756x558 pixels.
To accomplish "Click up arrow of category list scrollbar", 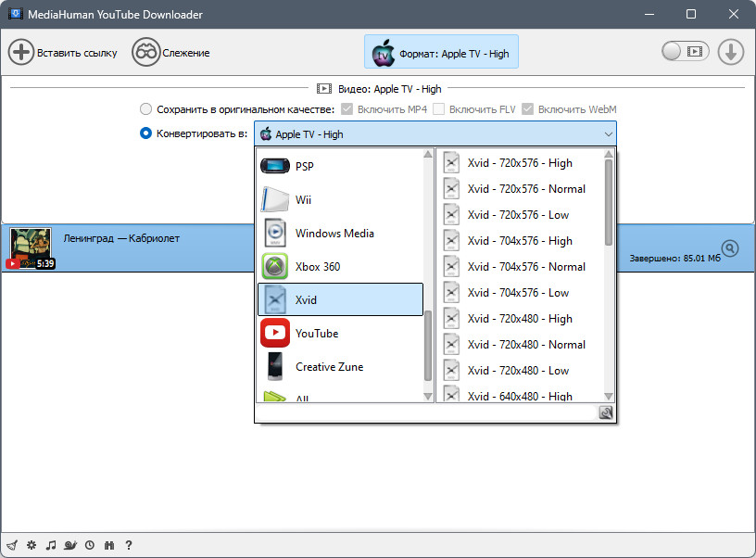I will [x=428, y=154].
